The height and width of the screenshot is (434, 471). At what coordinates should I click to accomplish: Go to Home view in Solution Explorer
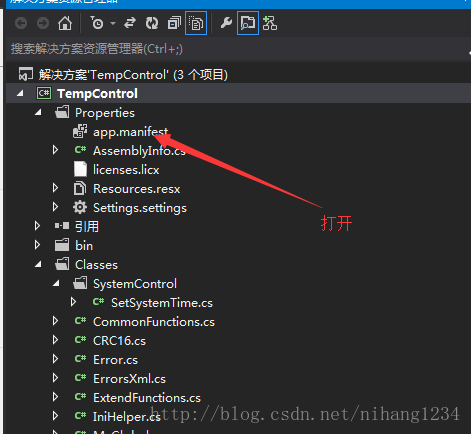coord(65,23)
